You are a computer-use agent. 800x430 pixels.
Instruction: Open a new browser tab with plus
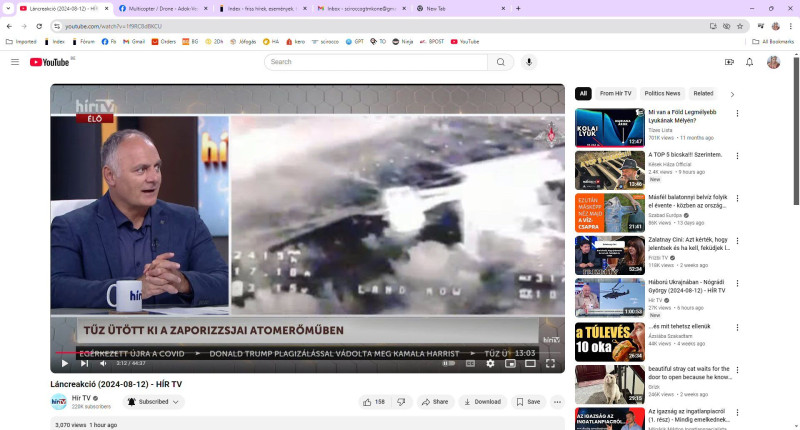click(x=518, y=9)
